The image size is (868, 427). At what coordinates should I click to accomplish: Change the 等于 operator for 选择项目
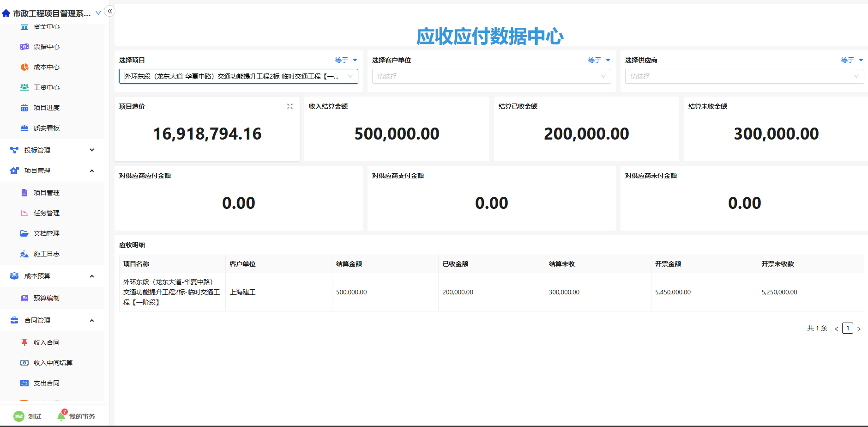coord(346,60)
